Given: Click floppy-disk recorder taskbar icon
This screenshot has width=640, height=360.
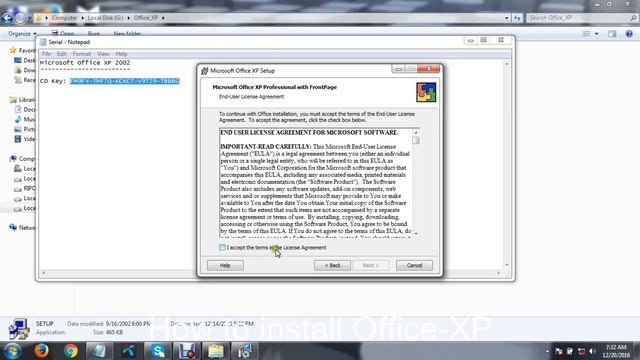Looking at the screenshot, I should tap(187, 351).
